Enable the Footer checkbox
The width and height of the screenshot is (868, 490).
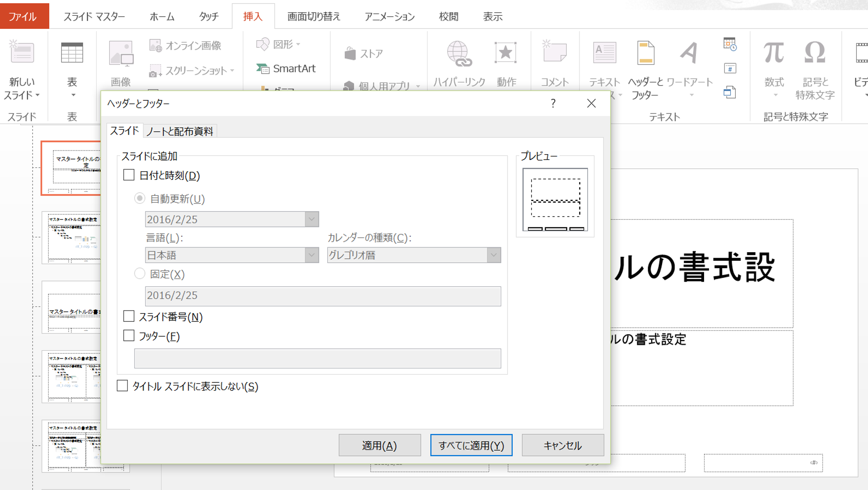[129, 336]
